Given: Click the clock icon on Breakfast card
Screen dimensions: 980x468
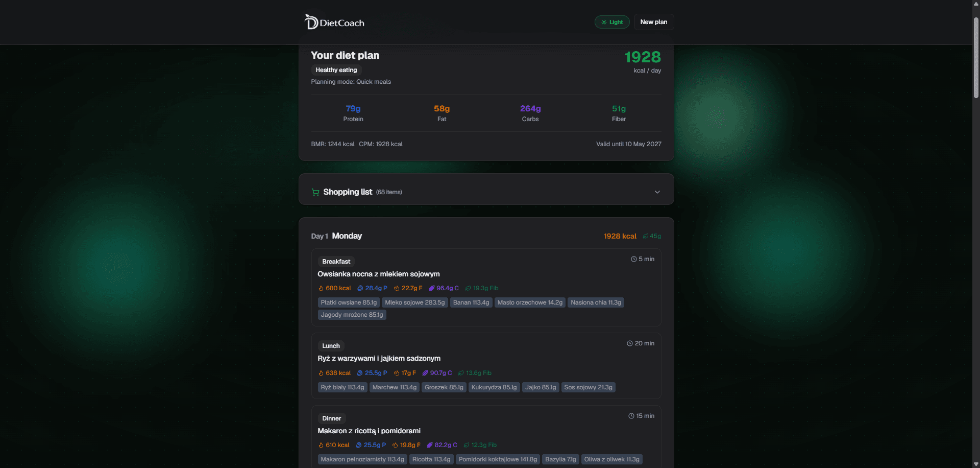Looking at the screenshot, I should [x=633, y=259].
